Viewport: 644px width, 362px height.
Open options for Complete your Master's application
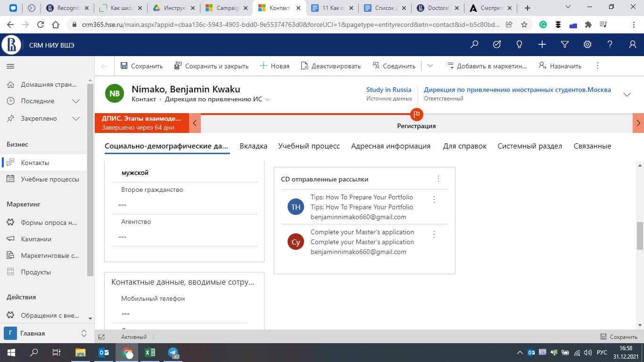coord(434,234)
